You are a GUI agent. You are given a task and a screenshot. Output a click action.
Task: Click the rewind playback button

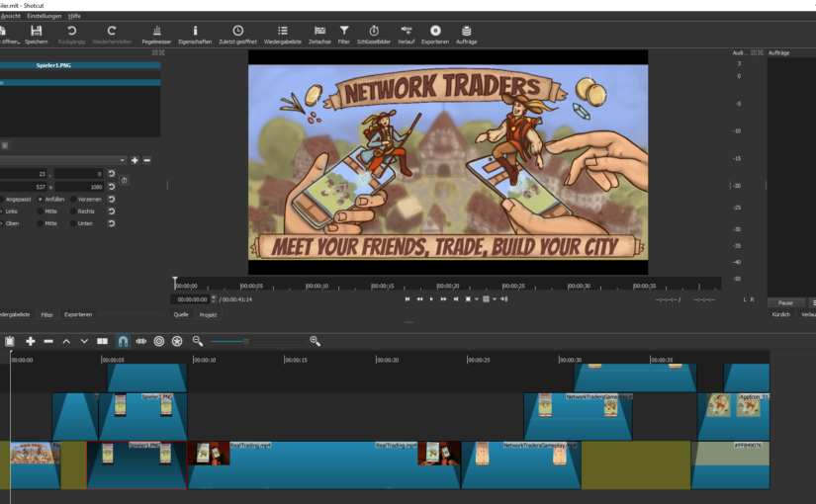419,299
